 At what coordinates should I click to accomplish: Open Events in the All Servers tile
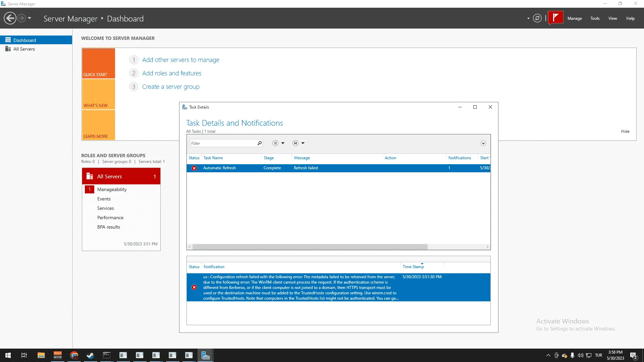point(104,199)
